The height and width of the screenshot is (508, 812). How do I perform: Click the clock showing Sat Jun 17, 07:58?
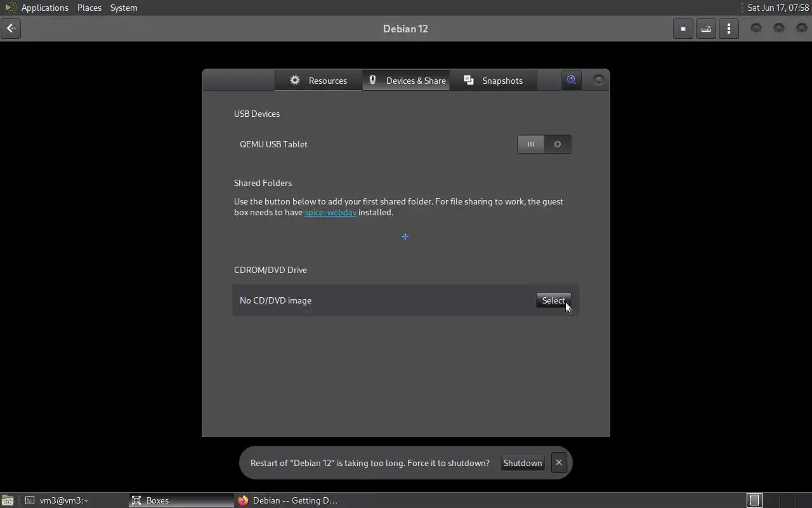point(778,8)
